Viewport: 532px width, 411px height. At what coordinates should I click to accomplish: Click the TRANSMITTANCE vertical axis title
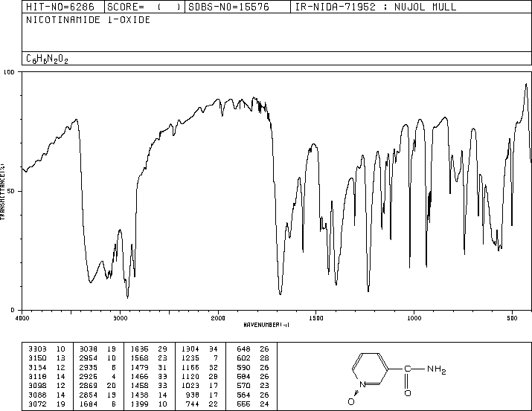pos(2,192)
